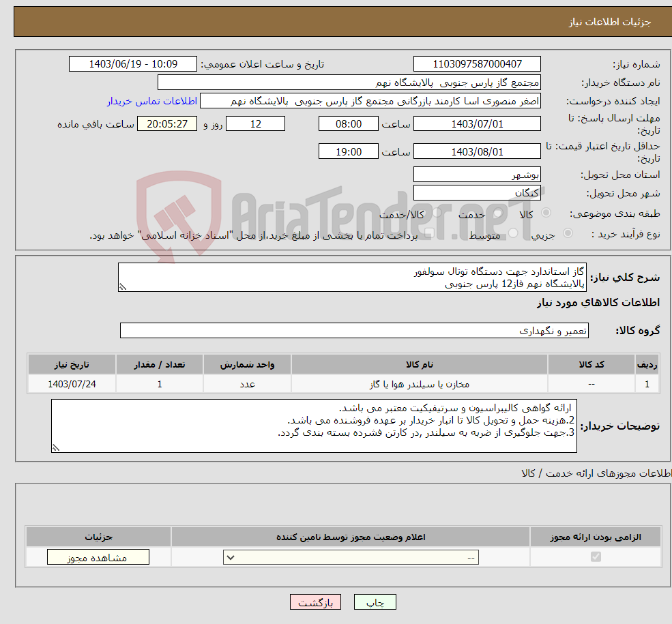
Task: Click the need number field 1103097587000407
Action: coord(477,64)
